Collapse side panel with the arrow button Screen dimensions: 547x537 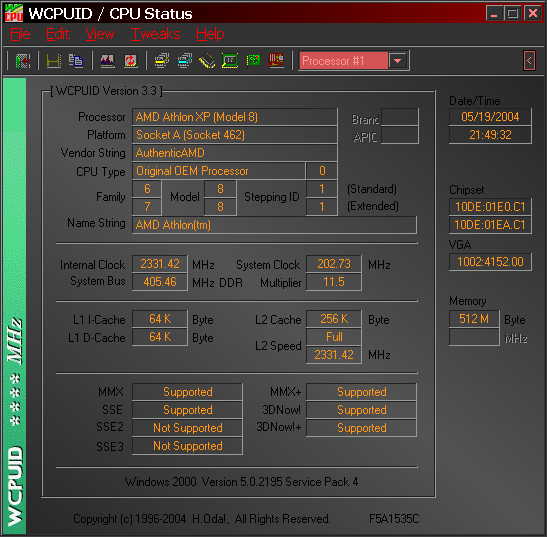click(x=530, y=61)
